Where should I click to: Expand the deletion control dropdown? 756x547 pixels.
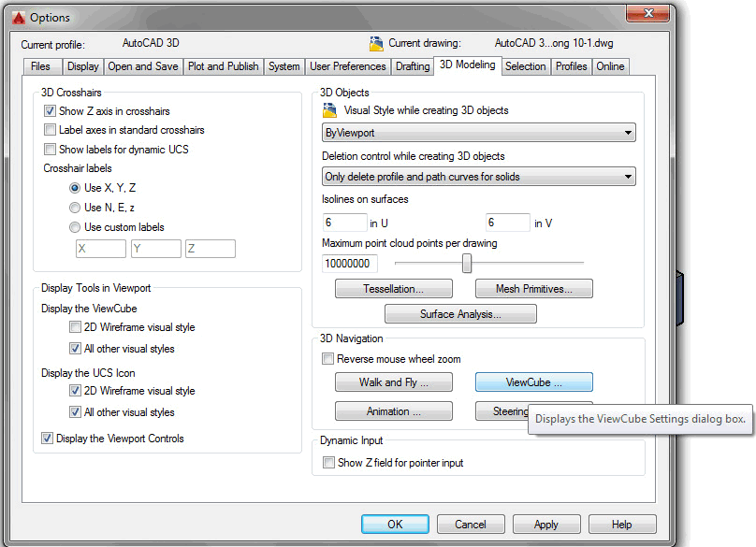coord(478,177)
